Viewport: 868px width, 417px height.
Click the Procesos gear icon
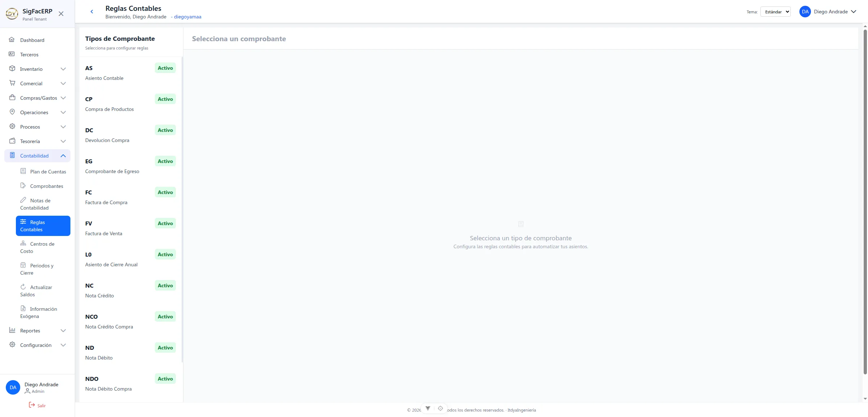[12, 126]
